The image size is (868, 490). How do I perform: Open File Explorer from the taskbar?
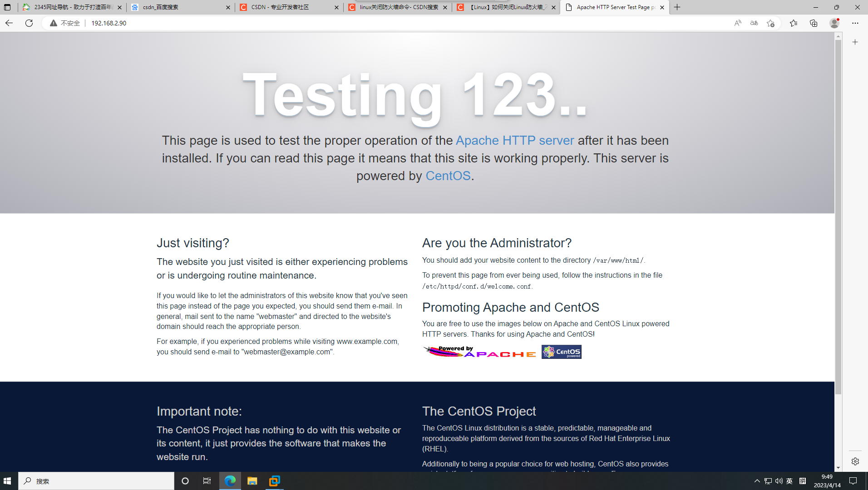click(x=252, y=481)
